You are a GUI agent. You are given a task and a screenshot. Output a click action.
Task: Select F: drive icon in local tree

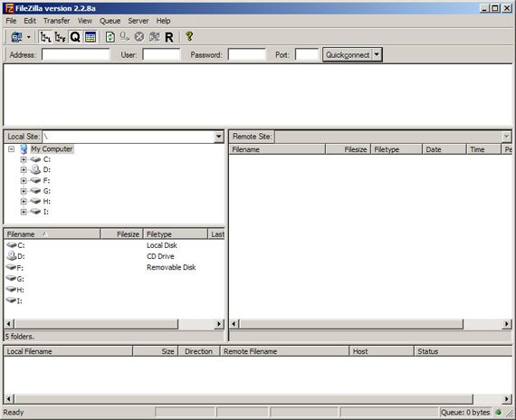click(35, 180)
